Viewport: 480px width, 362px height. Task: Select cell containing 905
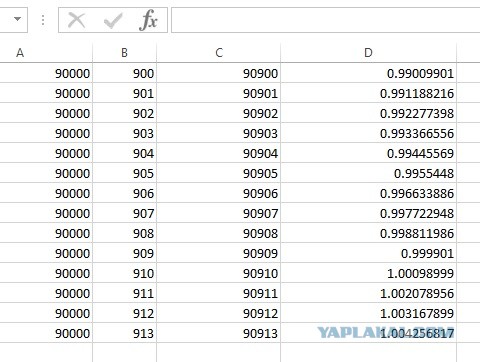point(124,173)
